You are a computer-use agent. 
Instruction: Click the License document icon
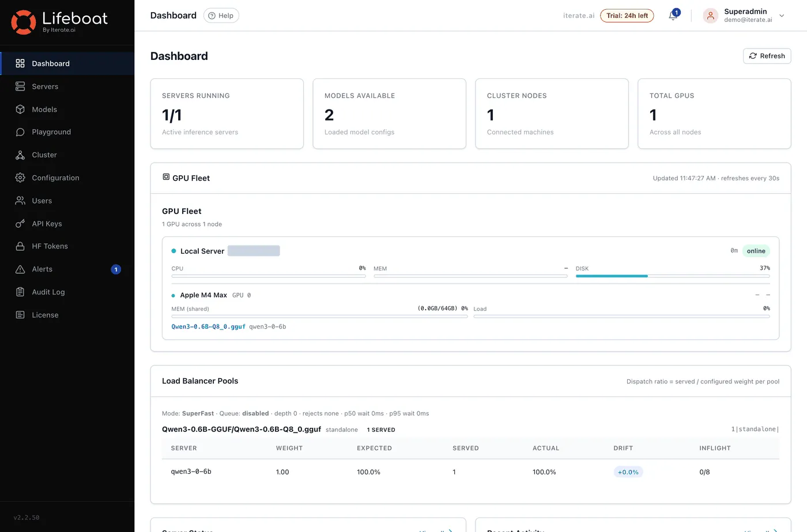[20, 315]
